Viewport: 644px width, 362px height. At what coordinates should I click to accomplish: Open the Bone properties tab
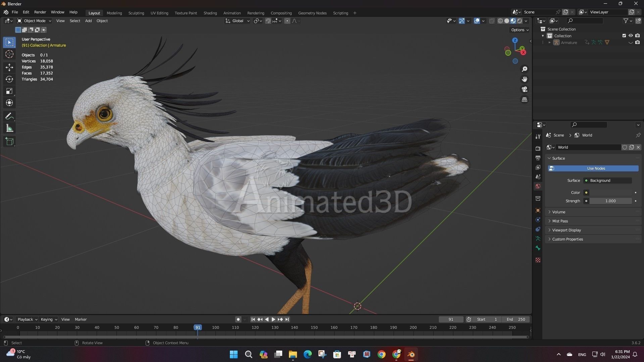point(538,248)
